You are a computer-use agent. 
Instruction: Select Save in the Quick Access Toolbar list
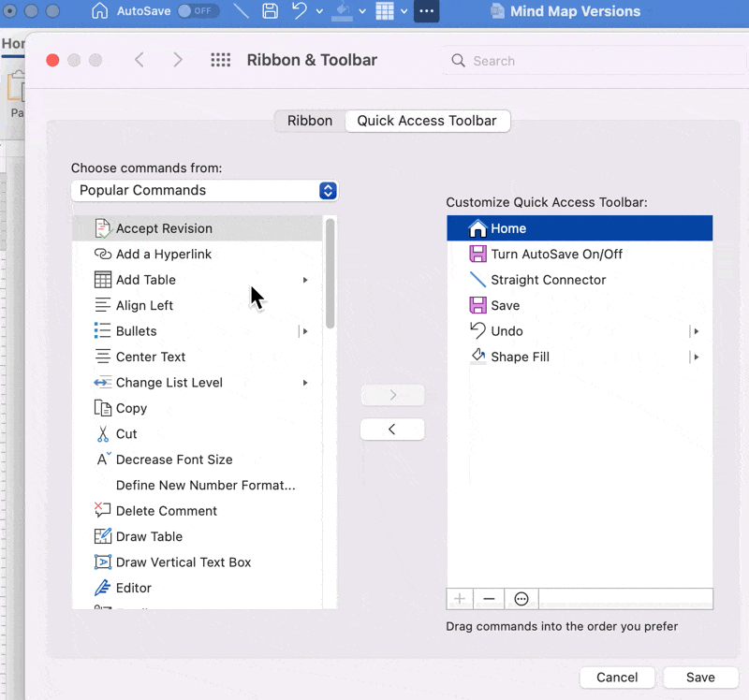(580, 306)
